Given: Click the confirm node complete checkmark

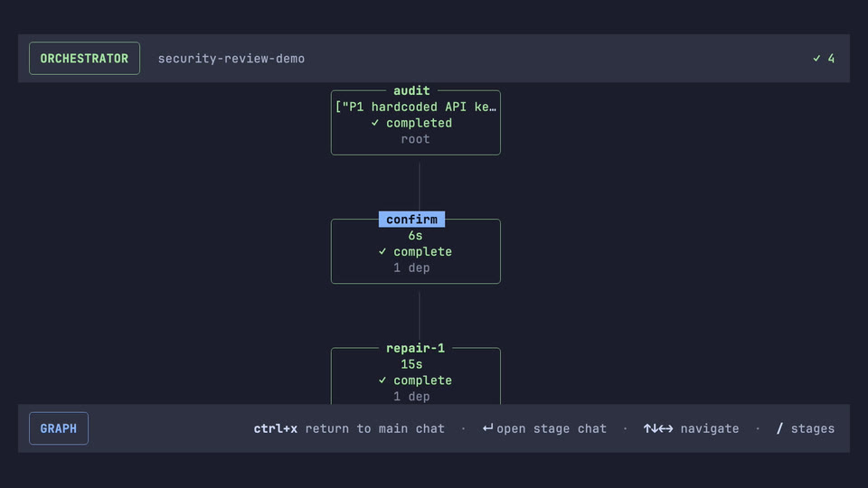Looking at the screenshot, I should (x=382, y=251).
